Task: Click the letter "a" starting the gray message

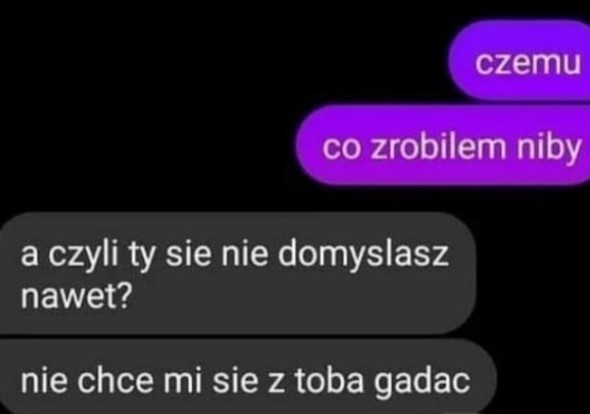Action: (x=30, y=257)
